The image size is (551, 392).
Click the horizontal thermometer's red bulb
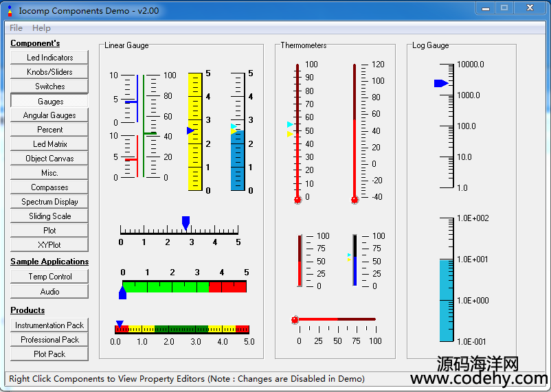point(295,320)
